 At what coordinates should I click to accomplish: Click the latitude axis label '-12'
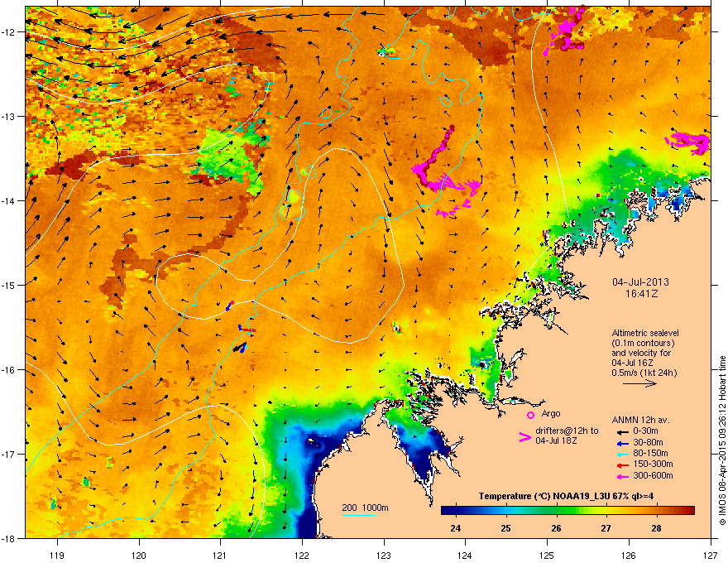[8, 32]
